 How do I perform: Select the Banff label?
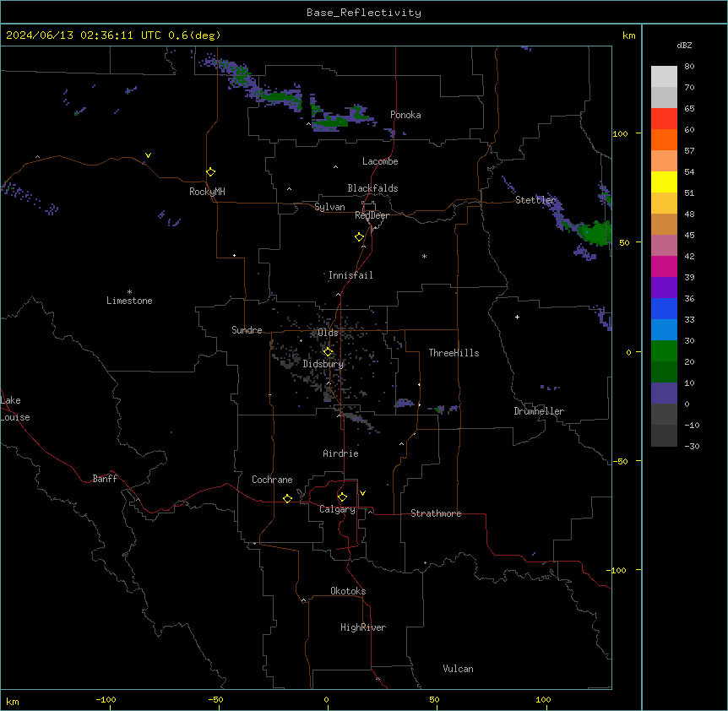[105, 479]
